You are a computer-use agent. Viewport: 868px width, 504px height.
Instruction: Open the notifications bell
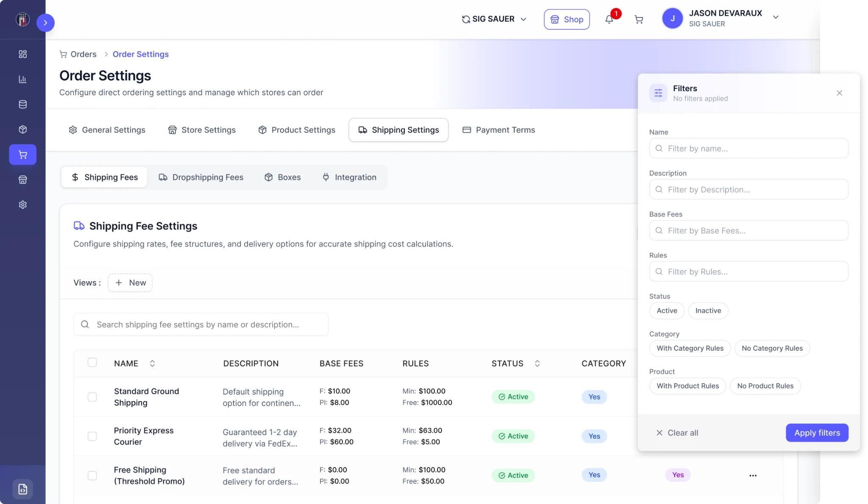coord(609,20)
